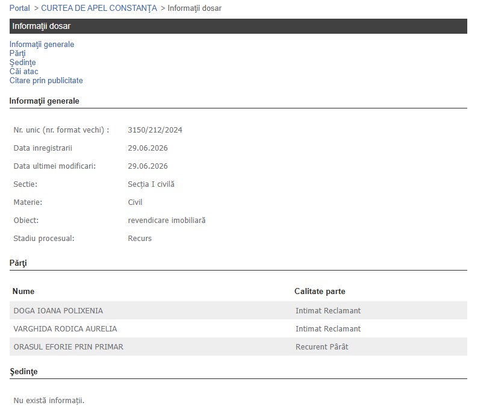504x420 pixels.
Task: Click the Recurent Pârât cell
Action: 322,346
